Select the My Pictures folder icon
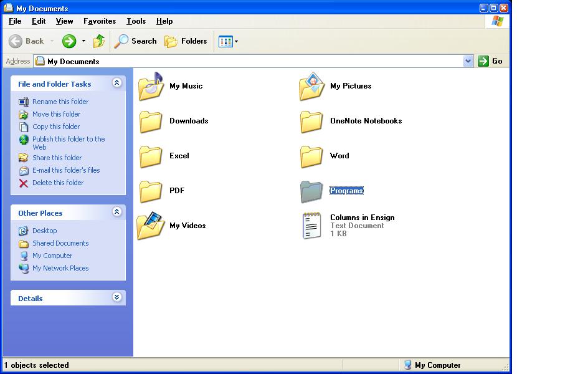Screen dimensions: 588x374 (x=311, y=87)
